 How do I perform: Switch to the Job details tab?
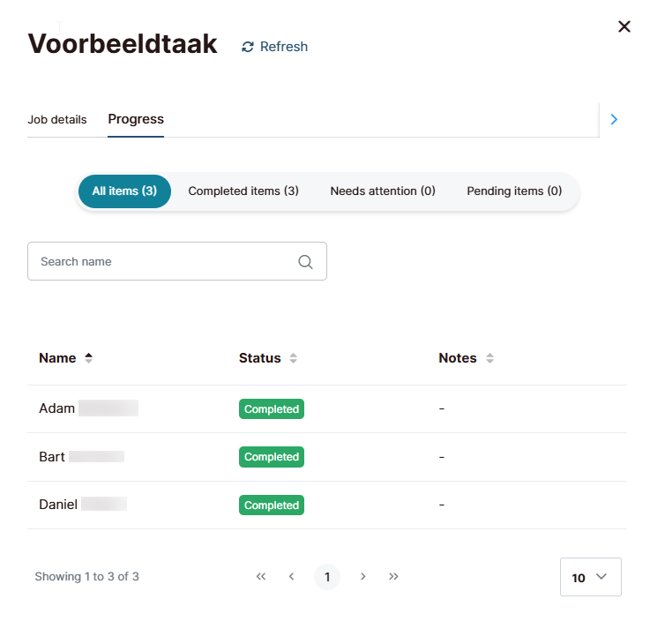coord(57,119)
